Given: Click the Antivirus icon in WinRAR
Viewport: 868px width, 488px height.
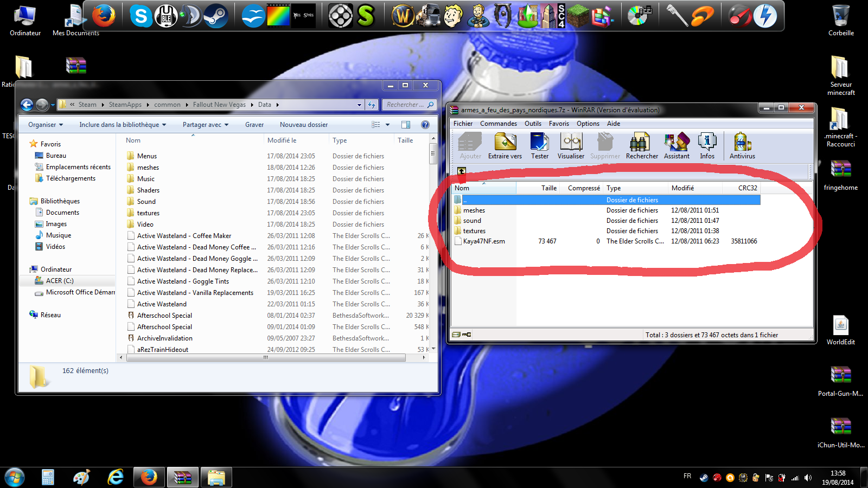Looking at the screenshot, I should coord(742,146).
